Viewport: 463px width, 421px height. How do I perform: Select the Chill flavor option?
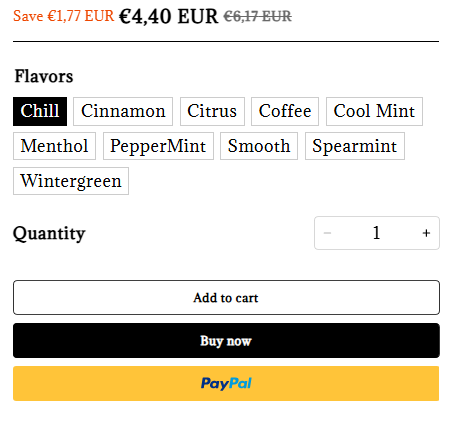click(x=40, y=111)
